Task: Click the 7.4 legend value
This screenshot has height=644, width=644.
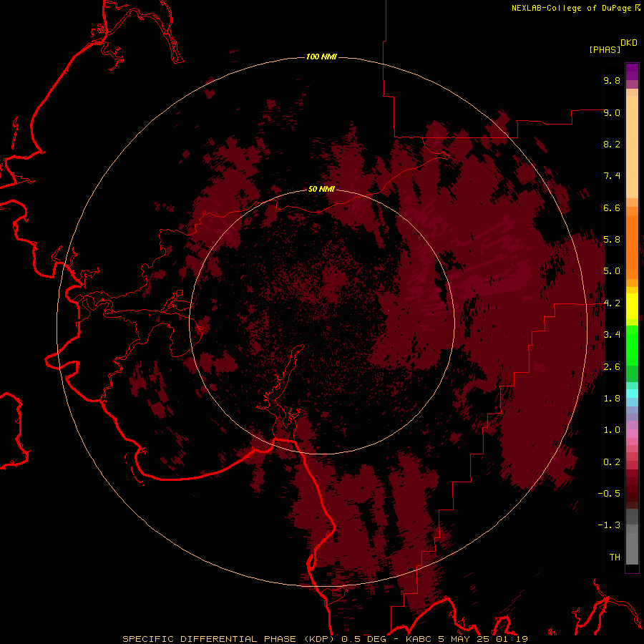Action: pyautogui.click(x=612, y=176)
